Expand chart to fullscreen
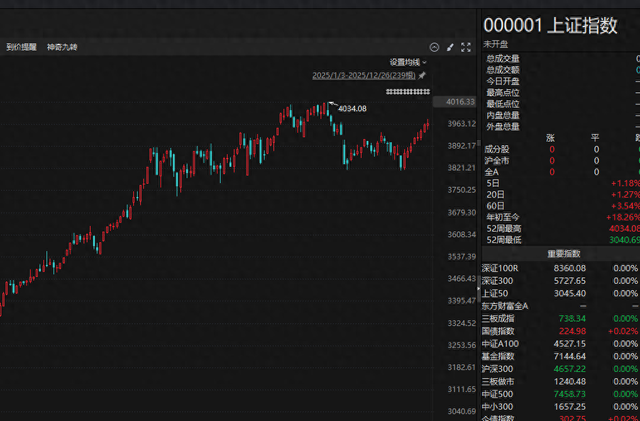 pos(466,47)
